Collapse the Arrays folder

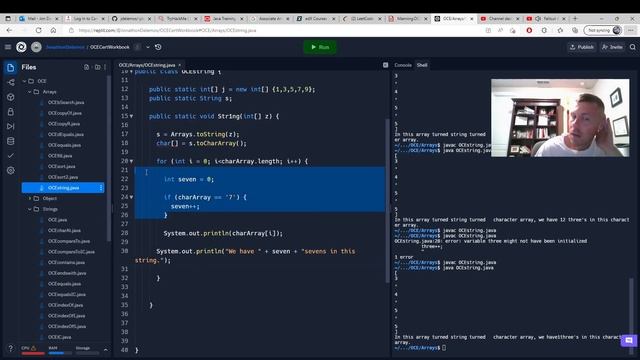[x=30, y=92]
